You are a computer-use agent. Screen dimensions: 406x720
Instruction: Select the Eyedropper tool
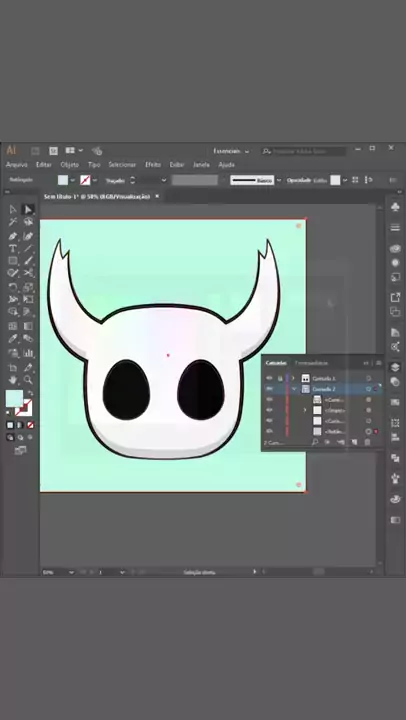click(13, 339)
